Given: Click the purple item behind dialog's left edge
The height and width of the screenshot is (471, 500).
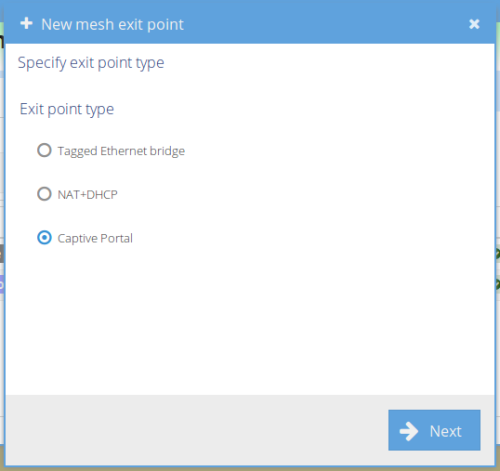Looking at the screenshot, I should pyautogui.click(x=2, y=284).
